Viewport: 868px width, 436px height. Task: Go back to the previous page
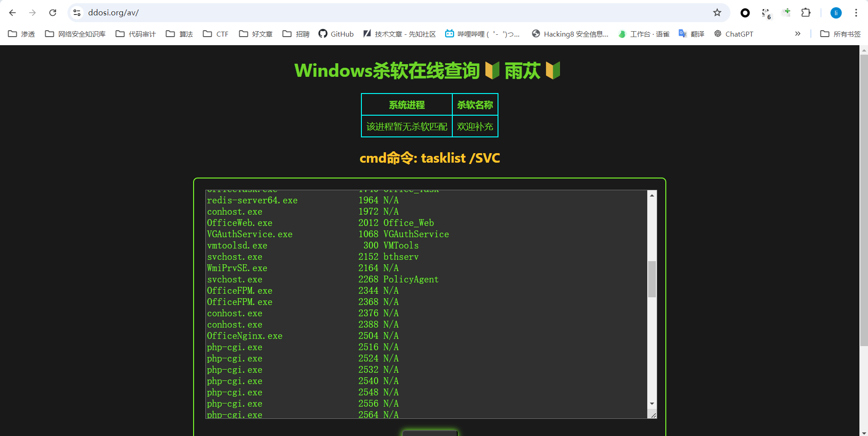tap(13, 13)
